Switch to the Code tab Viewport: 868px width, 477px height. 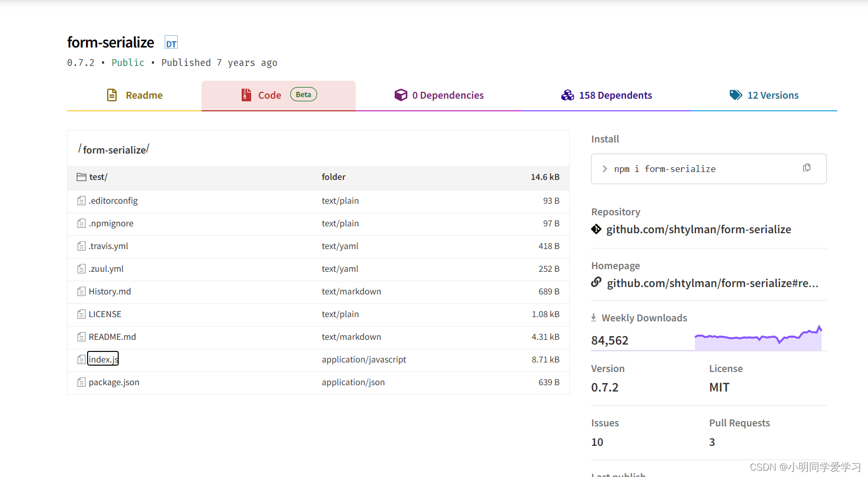279,96
